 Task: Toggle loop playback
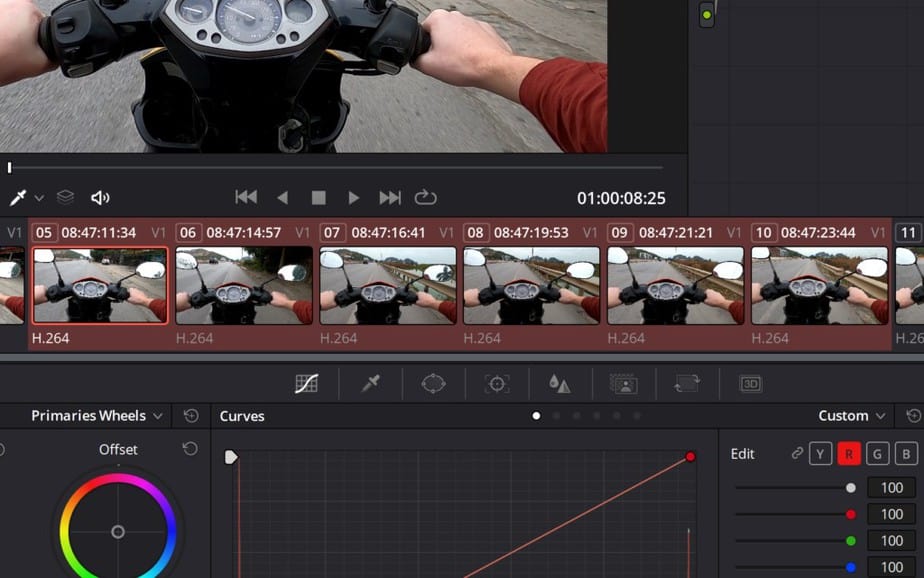[425, 197]
